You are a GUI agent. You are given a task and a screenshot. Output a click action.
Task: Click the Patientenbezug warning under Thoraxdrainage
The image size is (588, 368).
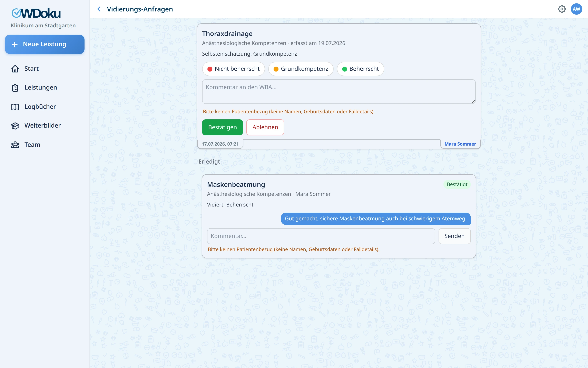(289, 112)
